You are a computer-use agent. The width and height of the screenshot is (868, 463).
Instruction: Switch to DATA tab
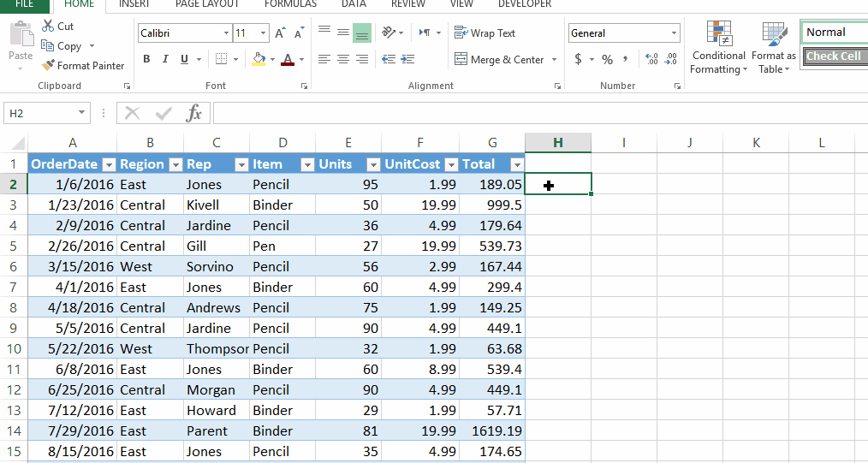click(x=354, y=4)
